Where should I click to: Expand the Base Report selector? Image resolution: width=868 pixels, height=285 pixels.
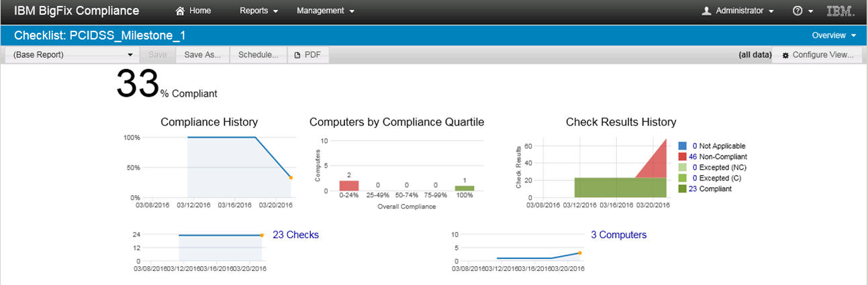coord(73,55)
